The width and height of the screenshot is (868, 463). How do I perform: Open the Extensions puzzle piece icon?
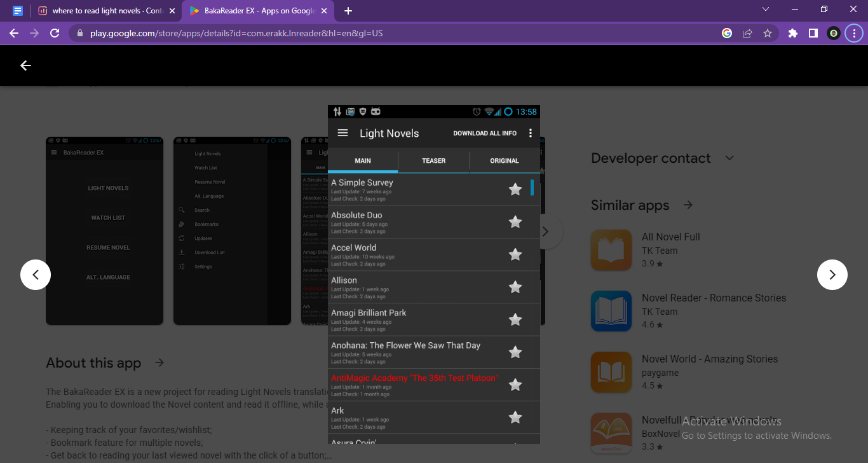793,33
